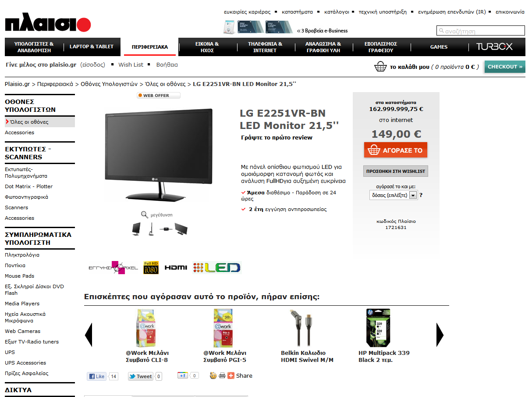Click the αναζήτηση search field
The width and height of the screenshot is (532, 397).
click(x=481, y=31)
